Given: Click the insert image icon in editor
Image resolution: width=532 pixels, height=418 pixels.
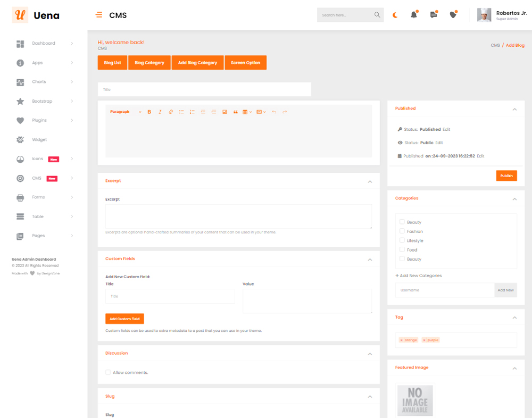Looking at the screenshot, I should [225, 112].
